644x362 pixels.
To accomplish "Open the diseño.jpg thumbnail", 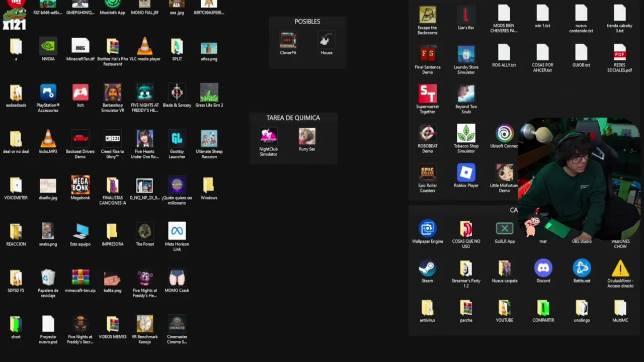I will tap(48, 186).
